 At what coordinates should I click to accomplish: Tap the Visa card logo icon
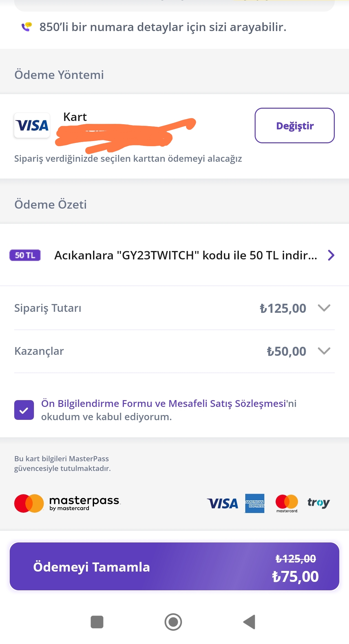tap(32, 126)
